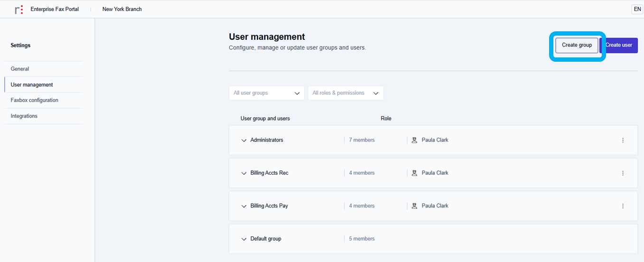Click the Retarus logo icon
This screenshot has height=262, width=644.
[19, 9]
